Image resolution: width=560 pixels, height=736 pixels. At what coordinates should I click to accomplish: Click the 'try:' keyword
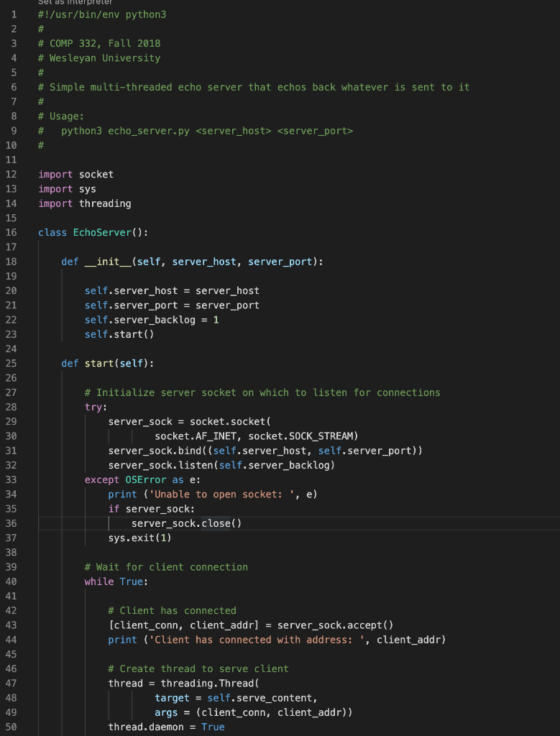click(96, 407)
